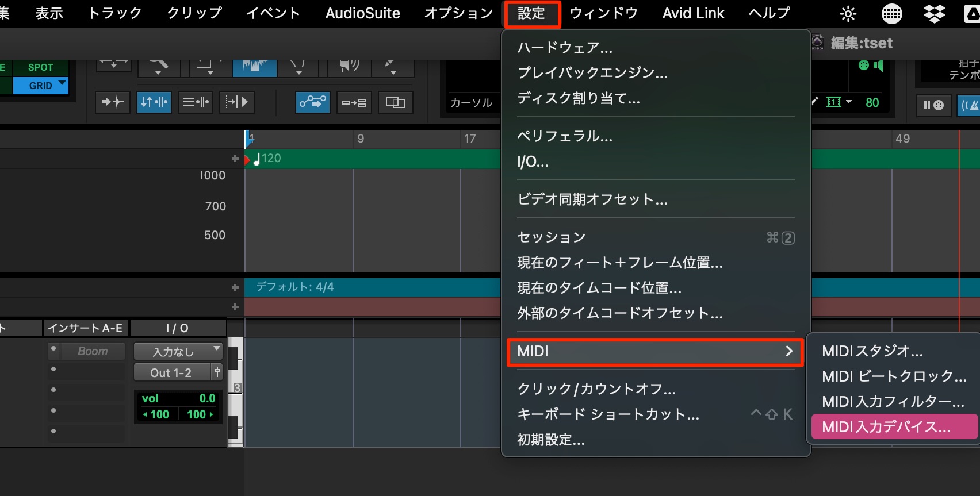Choose MIDIスタジオ... from submenu
The width and height of the screenshot is (980, 496).
pos(894,351)
